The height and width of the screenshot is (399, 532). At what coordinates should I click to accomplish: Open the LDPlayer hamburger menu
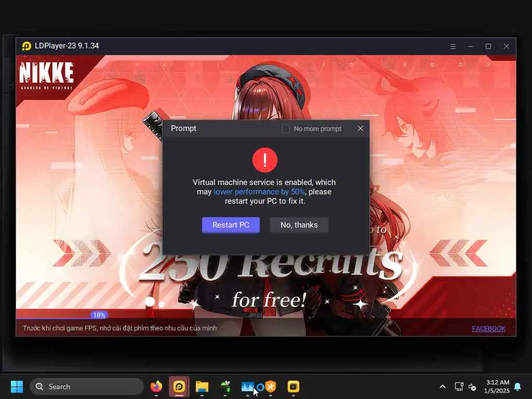(x=453, y=46)
